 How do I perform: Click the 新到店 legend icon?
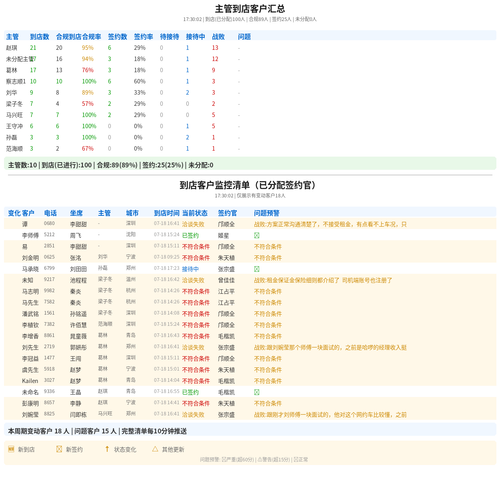pyautogui.click(x=11, y=449)
